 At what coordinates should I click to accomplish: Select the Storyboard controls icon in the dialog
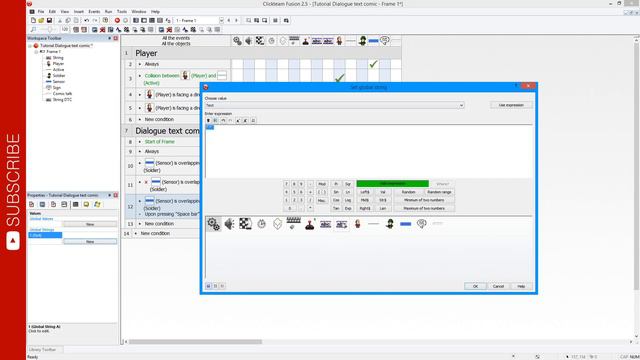pyautogui.click(x=245, y=224)
